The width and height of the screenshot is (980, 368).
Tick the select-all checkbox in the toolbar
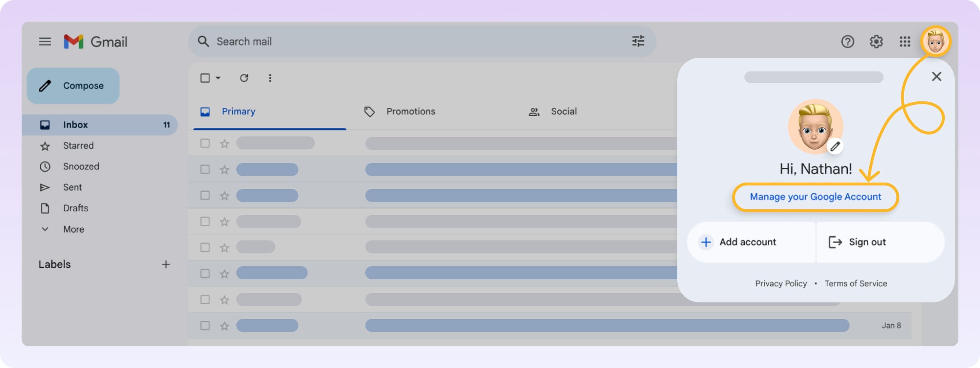click(x=205, y=78)
